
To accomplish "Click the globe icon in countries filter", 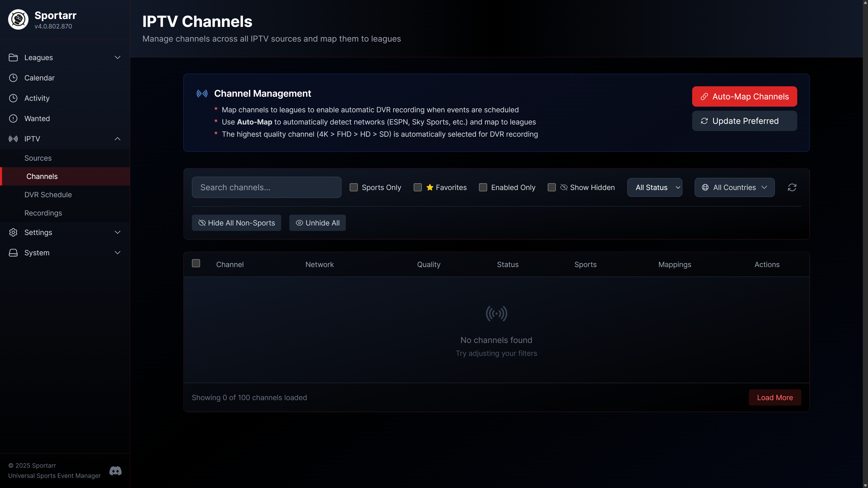I will pyautogui.click(x=705, y=187).
